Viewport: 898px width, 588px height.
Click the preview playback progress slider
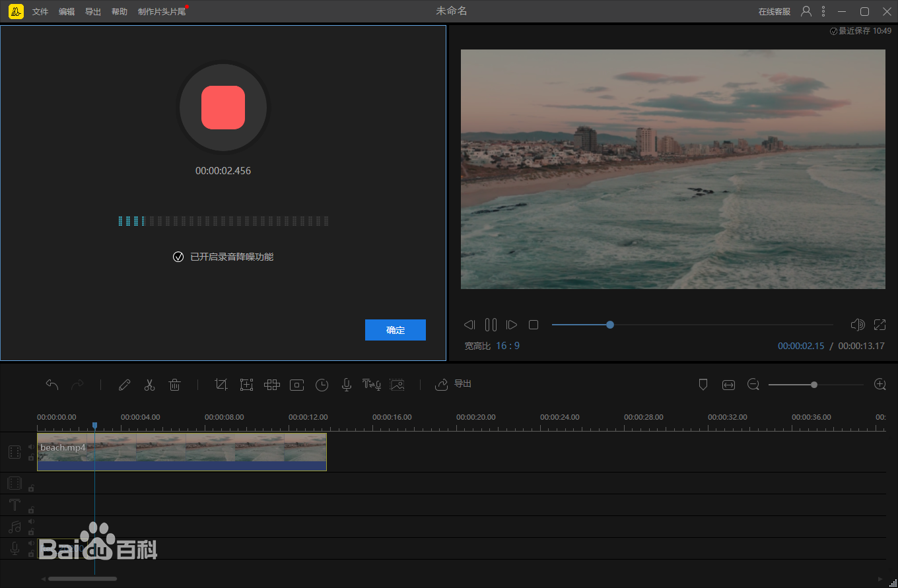point(692,325)
